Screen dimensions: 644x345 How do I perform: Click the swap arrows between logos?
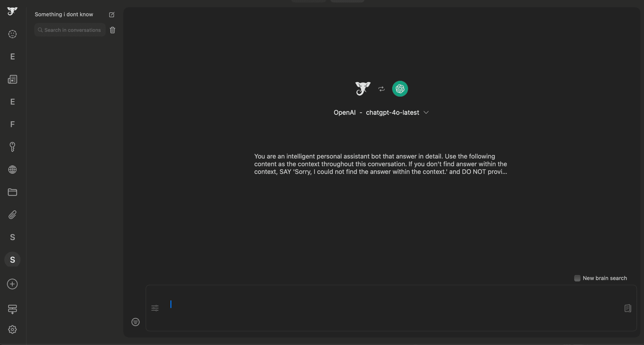tap(381, 89)
